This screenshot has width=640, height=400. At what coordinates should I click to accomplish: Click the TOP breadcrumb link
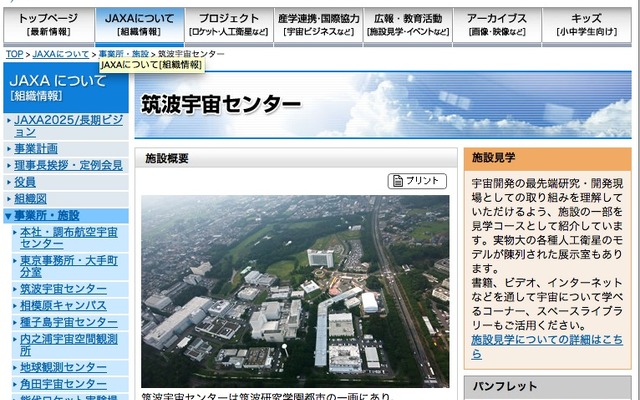[14, 54]
